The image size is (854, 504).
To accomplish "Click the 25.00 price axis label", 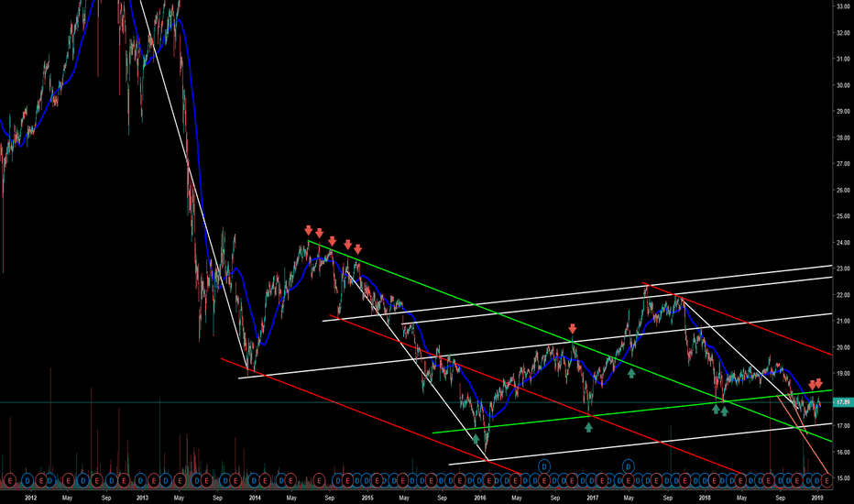I will pyautogui.click(x=843, y=216).
